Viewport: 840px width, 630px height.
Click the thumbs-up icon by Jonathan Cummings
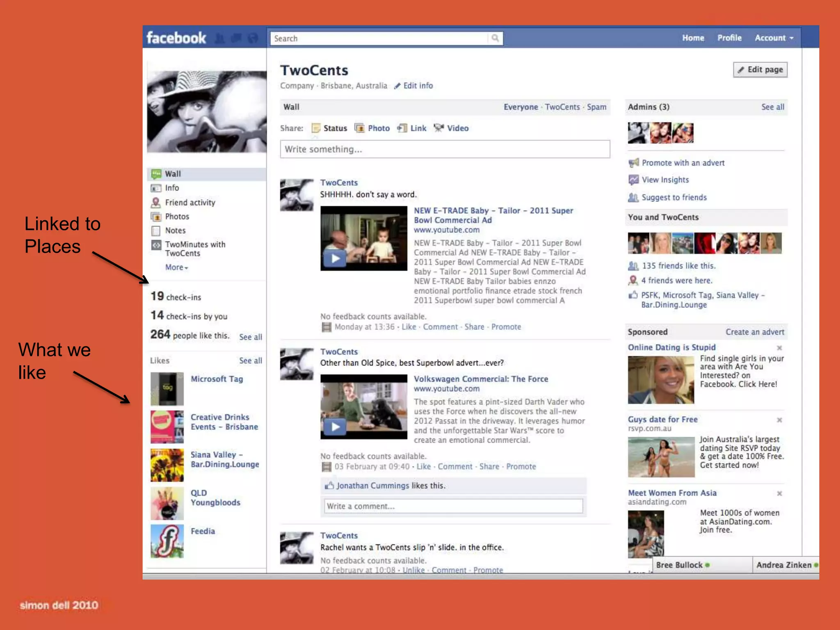pos(329,485)
